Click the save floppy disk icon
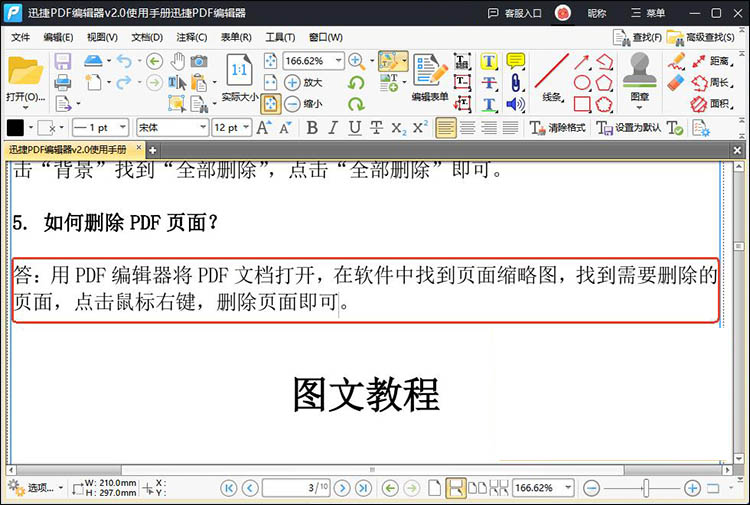This screenshot has height=505, width=750. [63, 62]
